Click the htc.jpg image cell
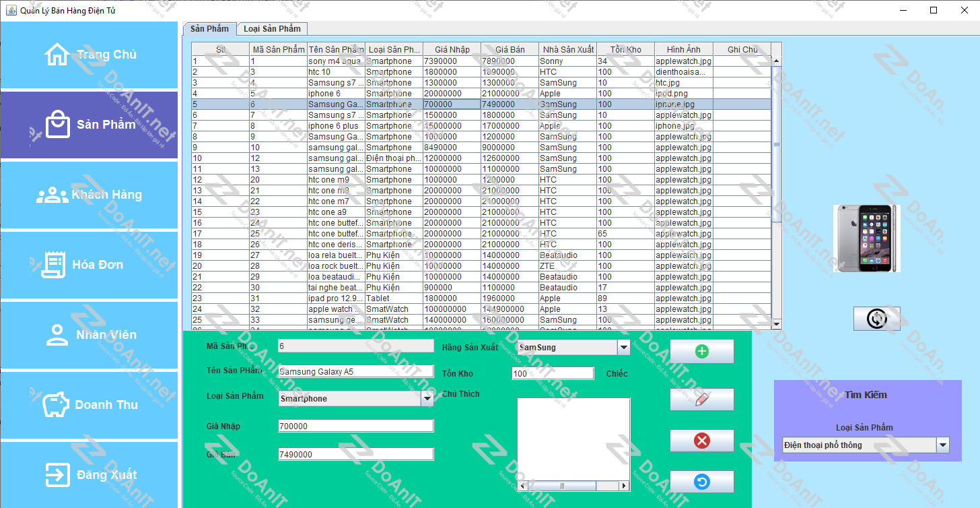 pyautogui.click(x=683, y=83)
